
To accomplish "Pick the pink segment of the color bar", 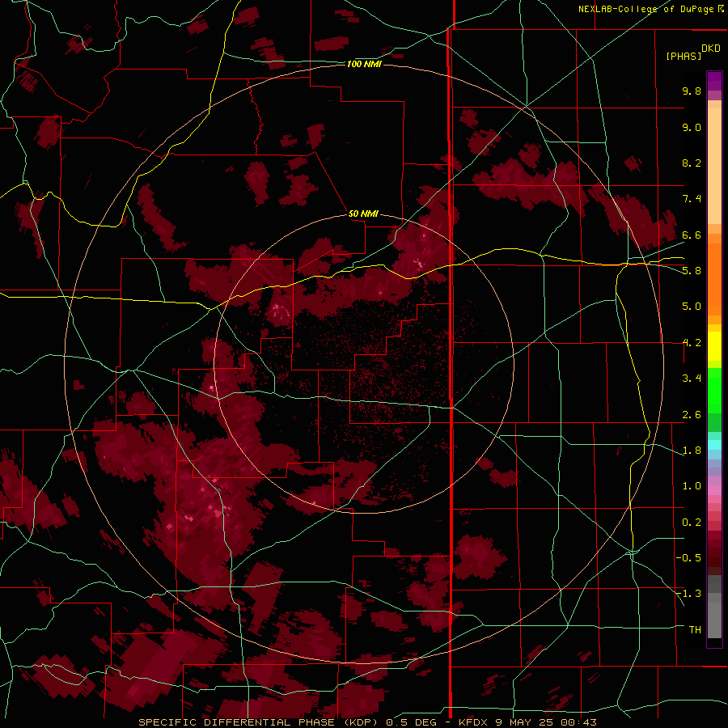I will pyautogui.click(x=714, y=490).
